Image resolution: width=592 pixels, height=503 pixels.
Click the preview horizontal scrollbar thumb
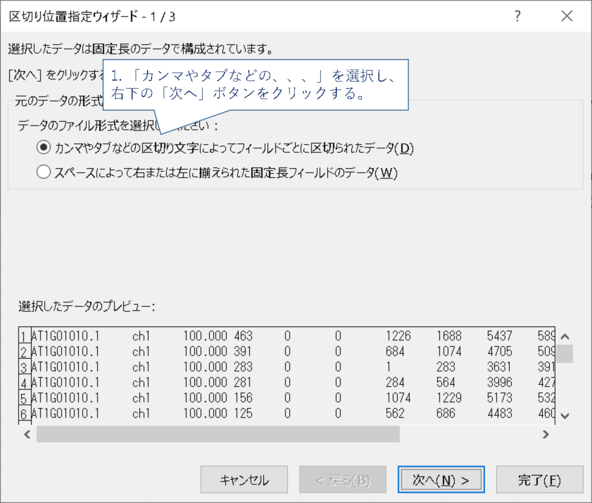click(x=218, y=434)
